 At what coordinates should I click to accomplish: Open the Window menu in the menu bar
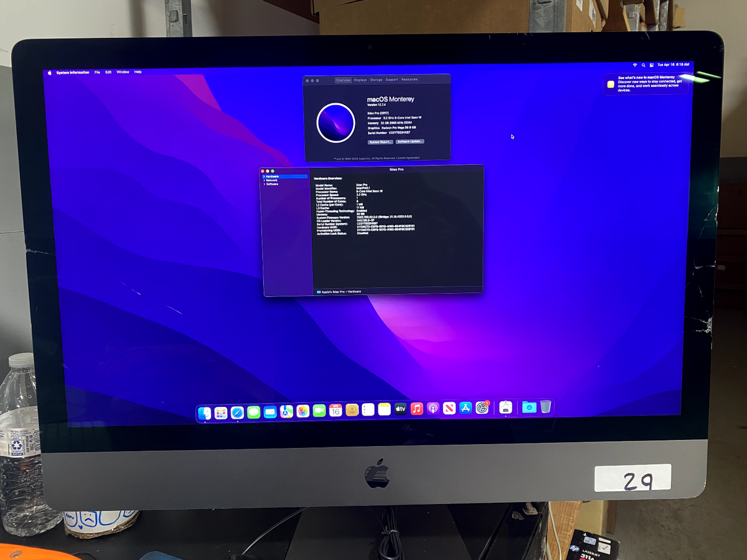123,72
